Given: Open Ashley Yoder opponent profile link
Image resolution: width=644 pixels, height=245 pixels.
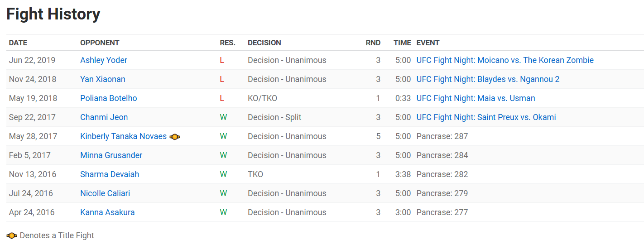Looking at the screenshot, I should coord(104,60).
